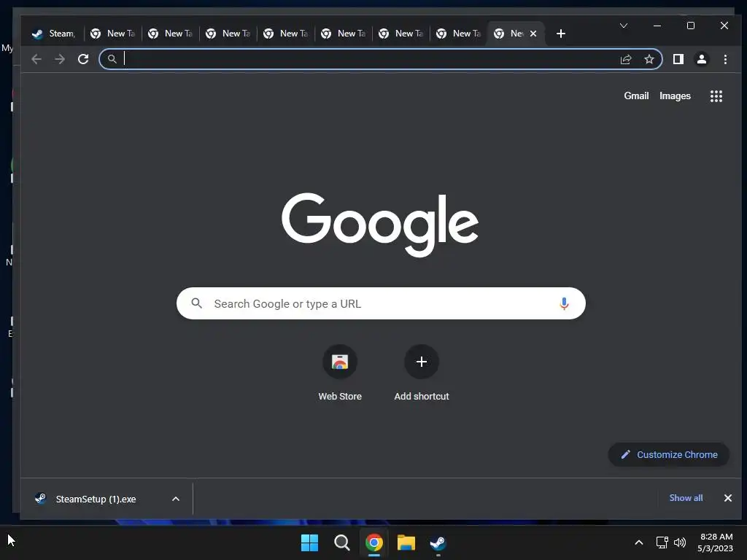Click the search icon in Google search box

[x=196, y=303]
